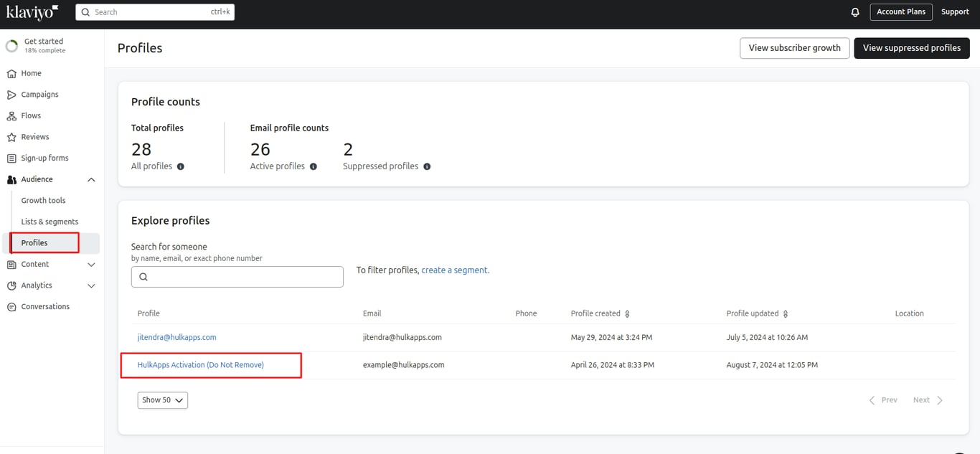
Task: Collapse the Audience section chevron
Action: tap(91, 179)
